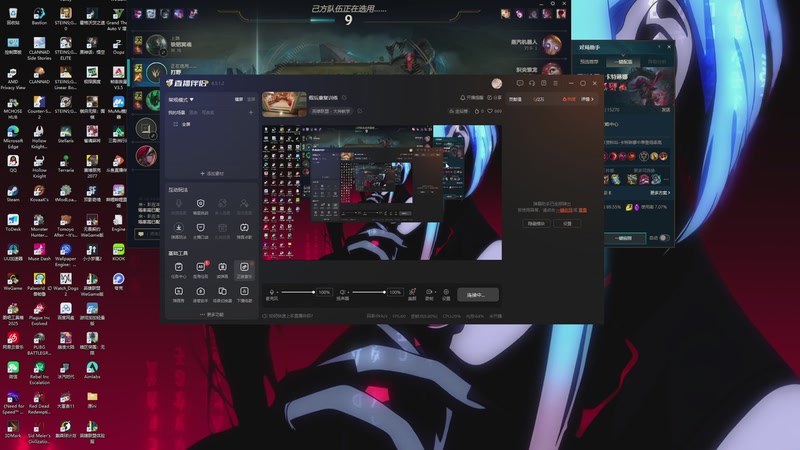Click the live preview area
Image resolution: width=800 pixels, height=450 pixels.
(x=382, y=192)
